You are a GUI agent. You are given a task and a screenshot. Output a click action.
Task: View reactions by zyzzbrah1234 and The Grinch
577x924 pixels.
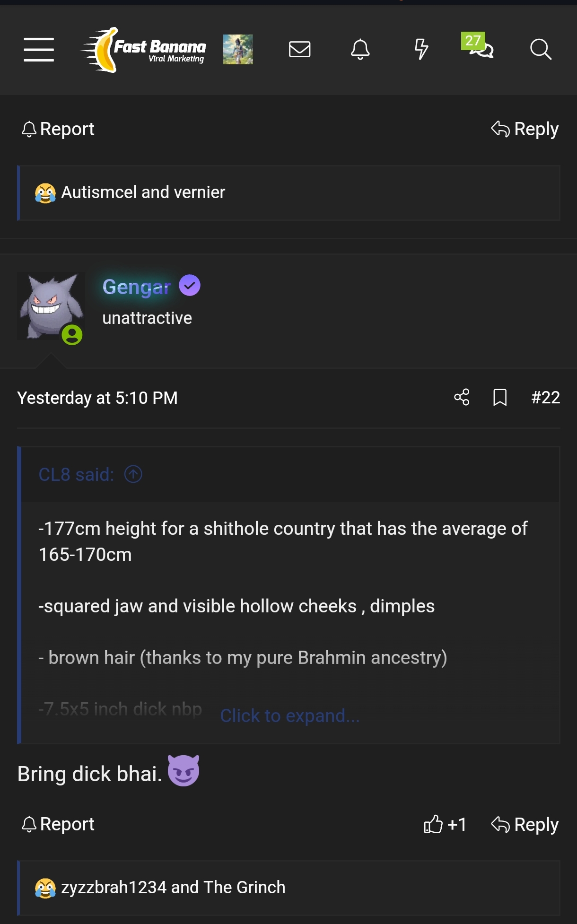point(173,888)
